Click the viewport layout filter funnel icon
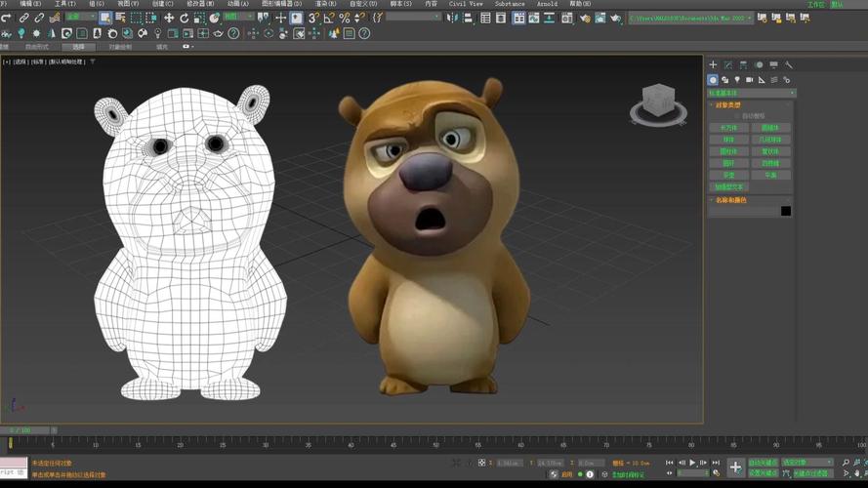The width and height of the screenshot is (868, 488). (93, 61)
